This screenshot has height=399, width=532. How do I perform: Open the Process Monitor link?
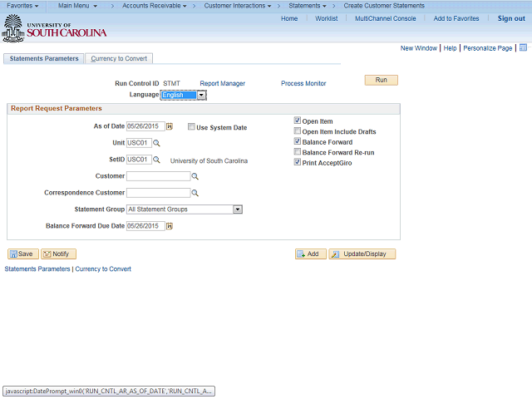[x=303, y=83]
